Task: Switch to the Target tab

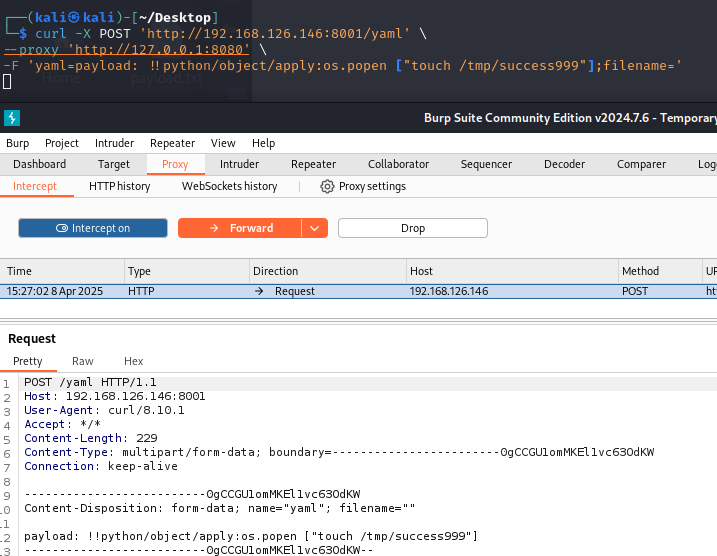Action: [114, 164]
